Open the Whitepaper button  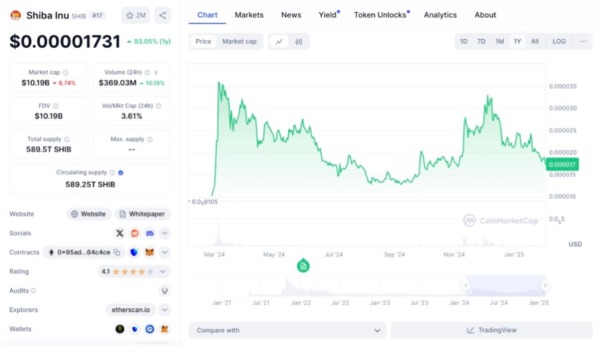[142, 214]
